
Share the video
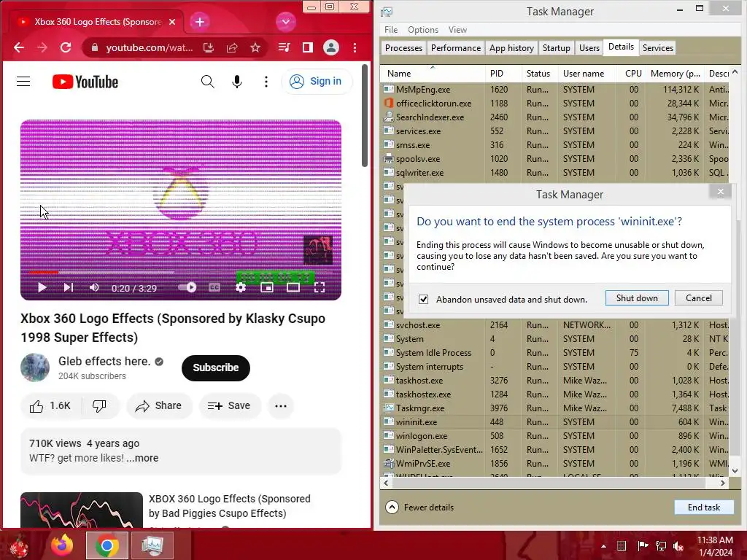pyautogui.click(x=158, y=405)
